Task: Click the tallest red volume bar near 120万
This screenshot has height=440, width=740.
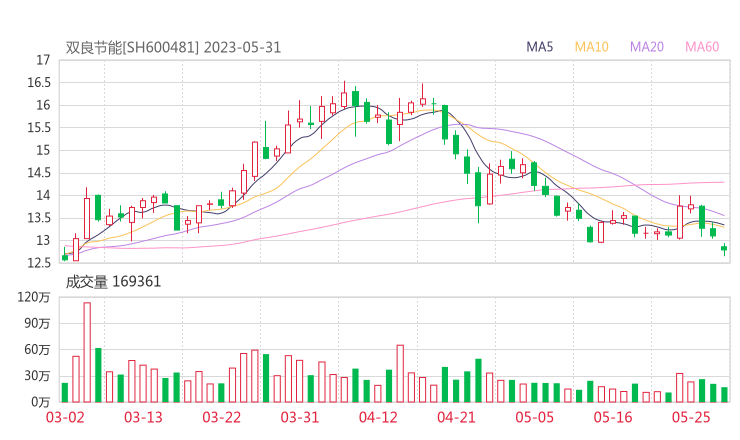Action: point(87,352)
